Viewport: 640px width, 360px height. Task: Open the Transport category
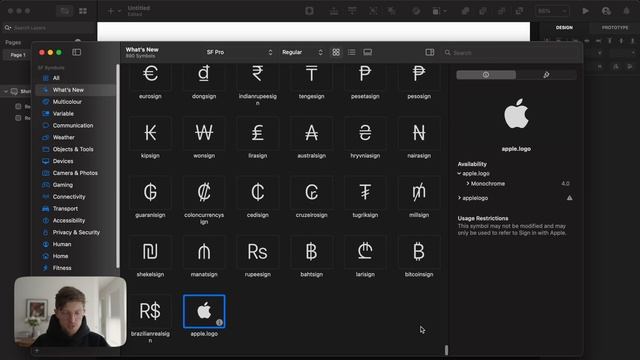pyautogui.click(x=76, y=208)
